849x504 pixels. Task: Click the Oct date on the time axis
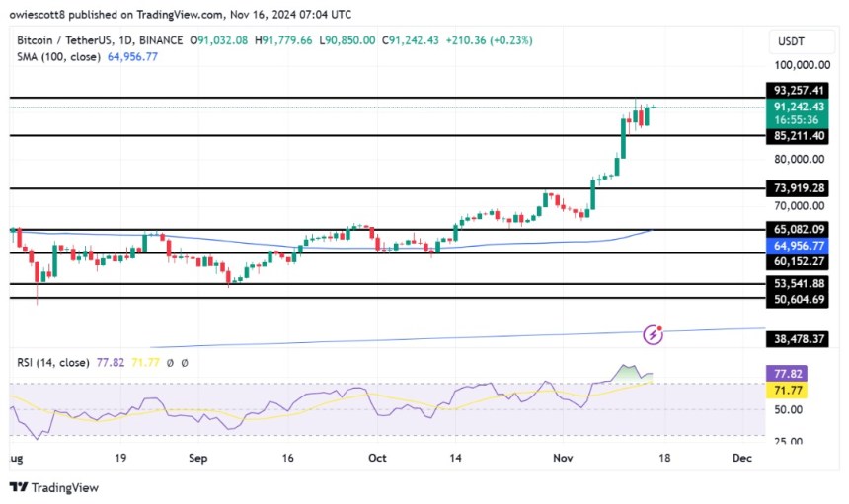coord(377,458)
